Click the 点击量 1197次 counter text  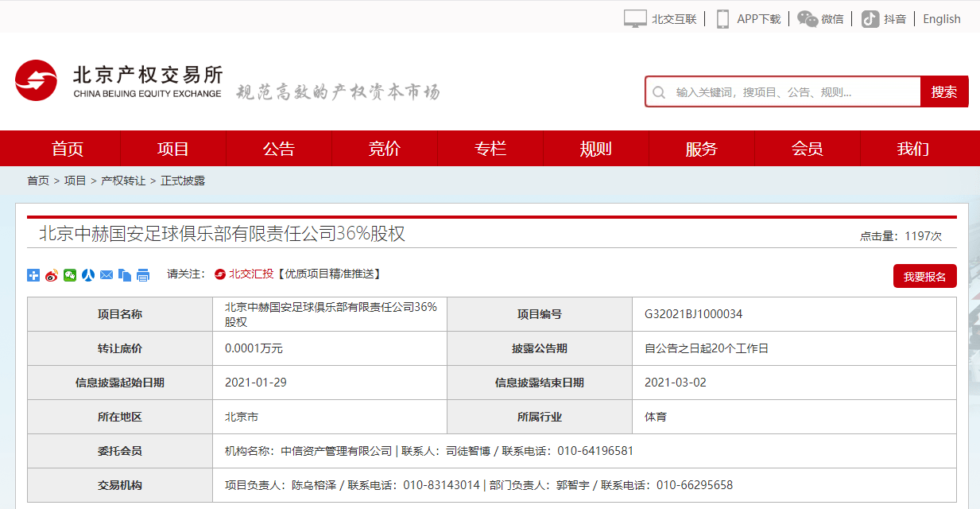click(x=901, y=236)
